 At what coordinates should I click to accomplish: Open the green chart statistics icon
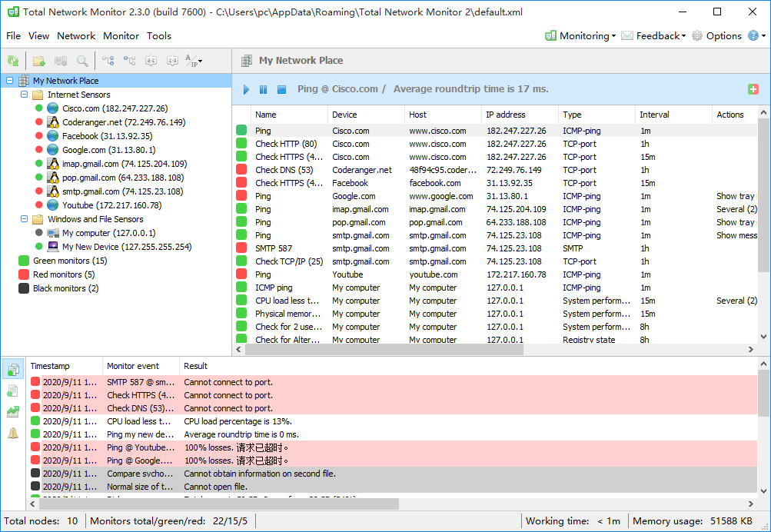pos(13,411)
